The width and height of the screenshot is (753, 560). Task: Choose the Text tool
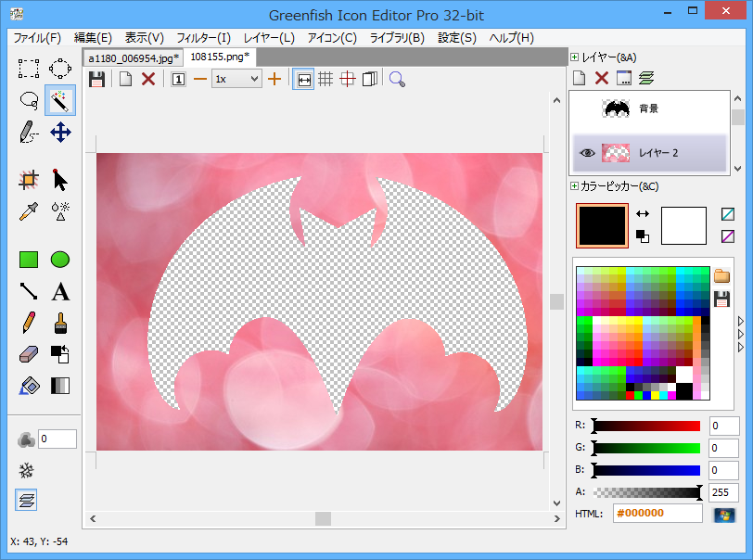[60, 292]
